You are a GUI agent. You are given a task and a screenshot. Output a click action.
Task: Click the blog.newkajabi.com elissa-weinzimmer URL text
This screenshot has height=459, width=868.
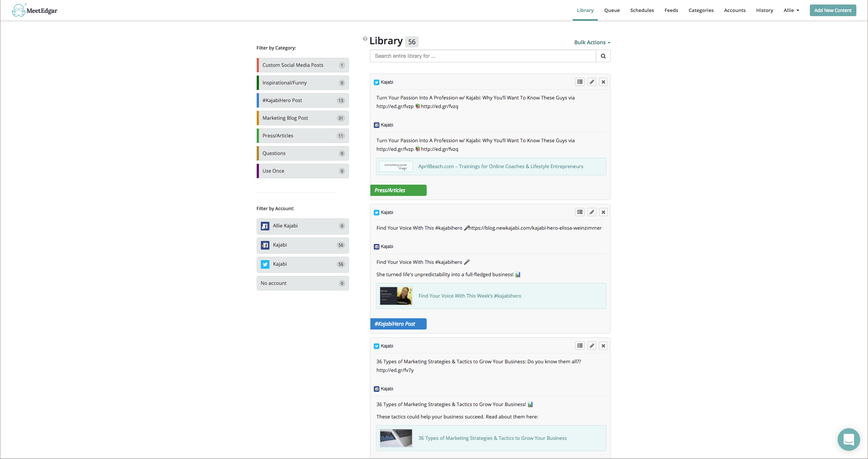535,228
